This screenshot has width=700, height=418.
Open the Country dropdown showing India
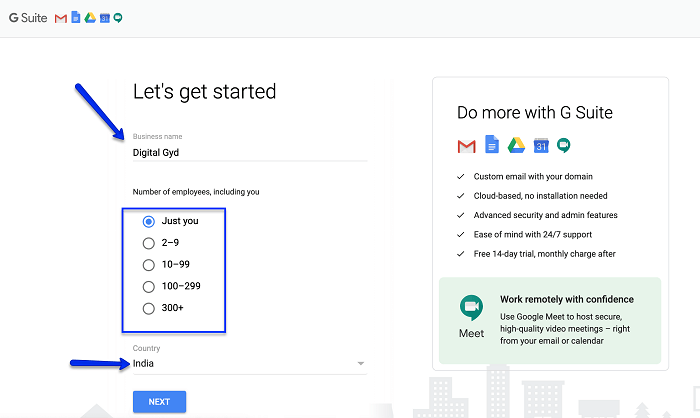click(x=250, y=364)
